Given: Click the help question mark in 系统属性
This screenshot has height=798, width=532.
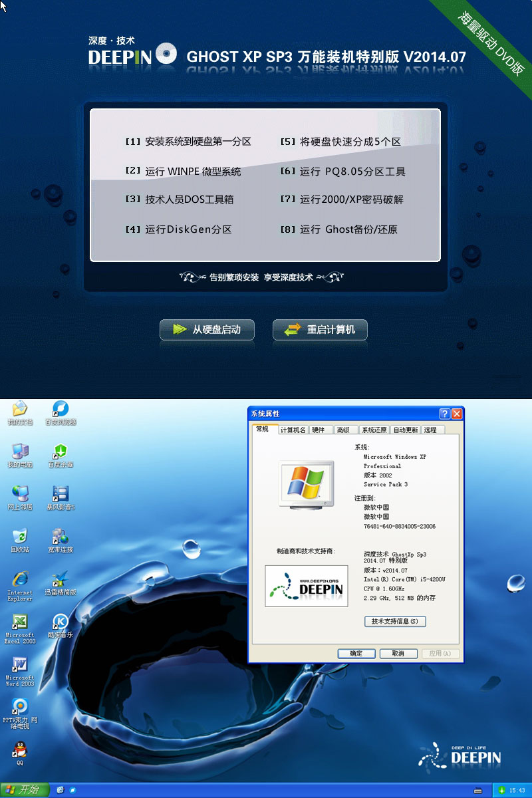Looking at the screenshot, I should 445,414.
